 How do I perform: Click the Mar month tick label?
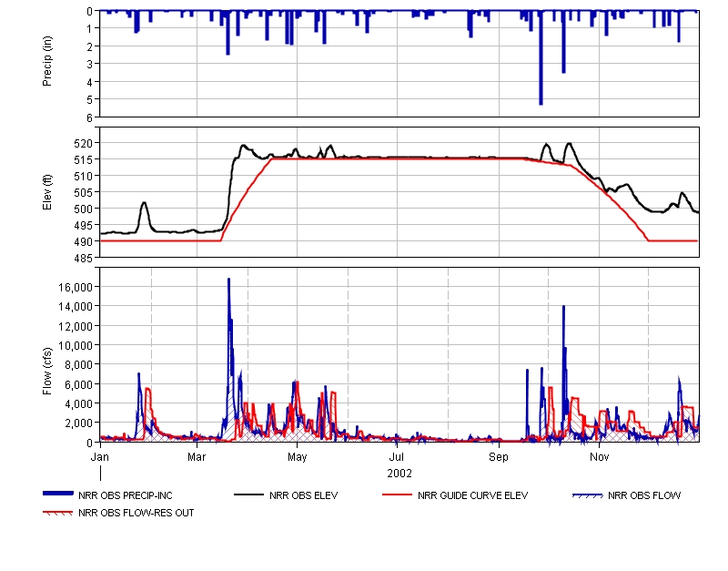(x=197, y=457)
